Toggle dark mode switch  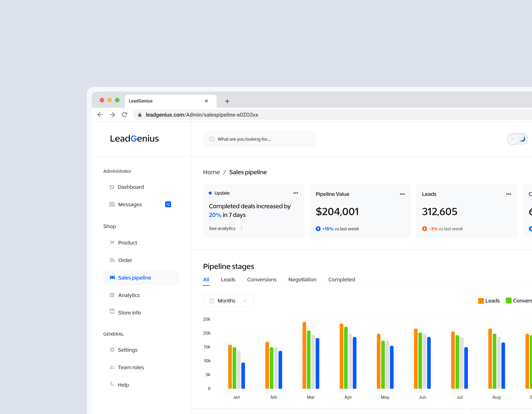click(x=517, y=139)
